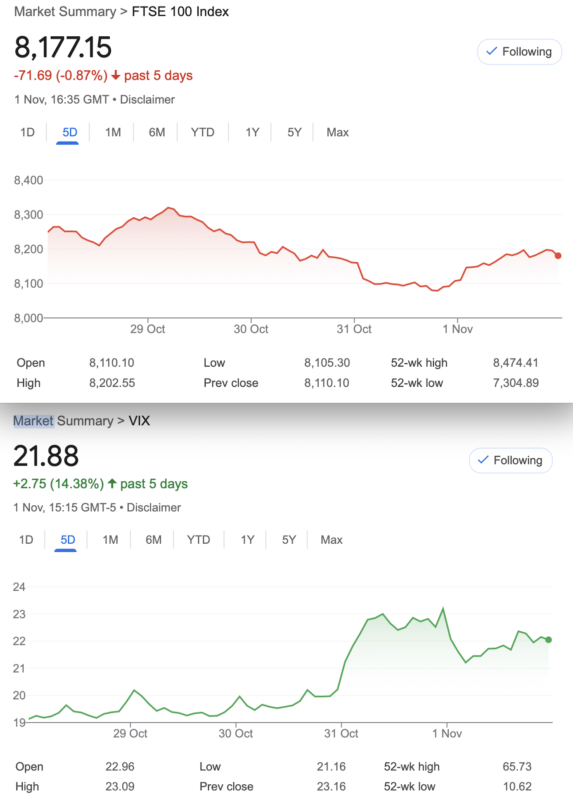The height and width of the screenshot is (800, 573).
Task: Click the FTSE 100 Index title text
Action: tap(180, 12)
